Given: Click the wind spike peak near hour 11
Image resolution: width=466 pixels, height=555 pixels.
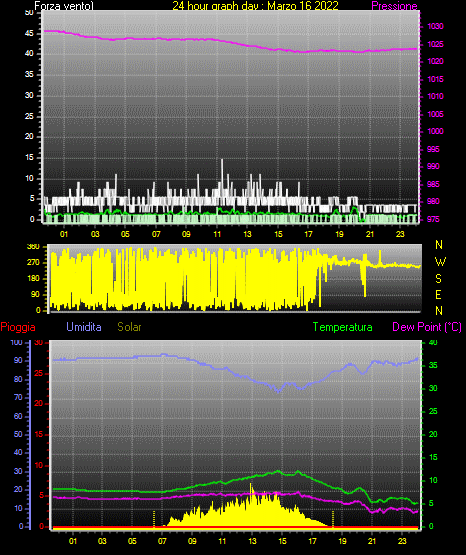Looking at the screenshot, I should [222, 160].
